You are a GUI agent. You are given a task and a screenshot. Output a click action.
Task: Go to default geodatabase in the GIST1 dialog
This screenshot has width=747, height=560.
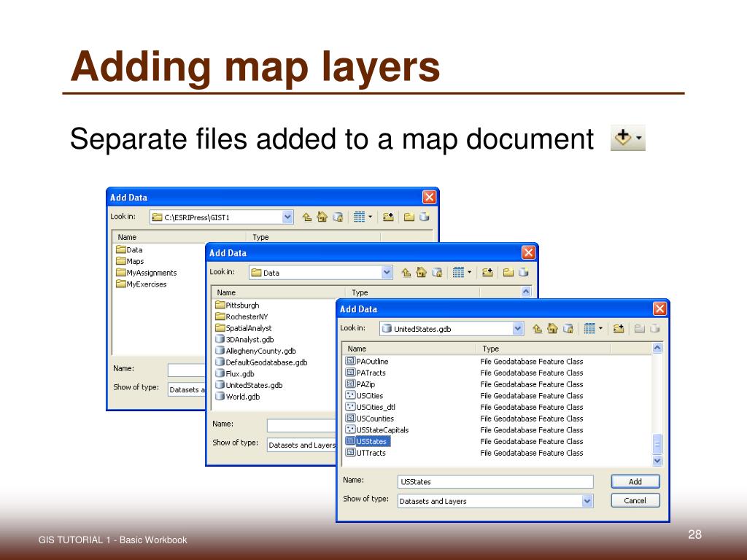click(337, 217)
